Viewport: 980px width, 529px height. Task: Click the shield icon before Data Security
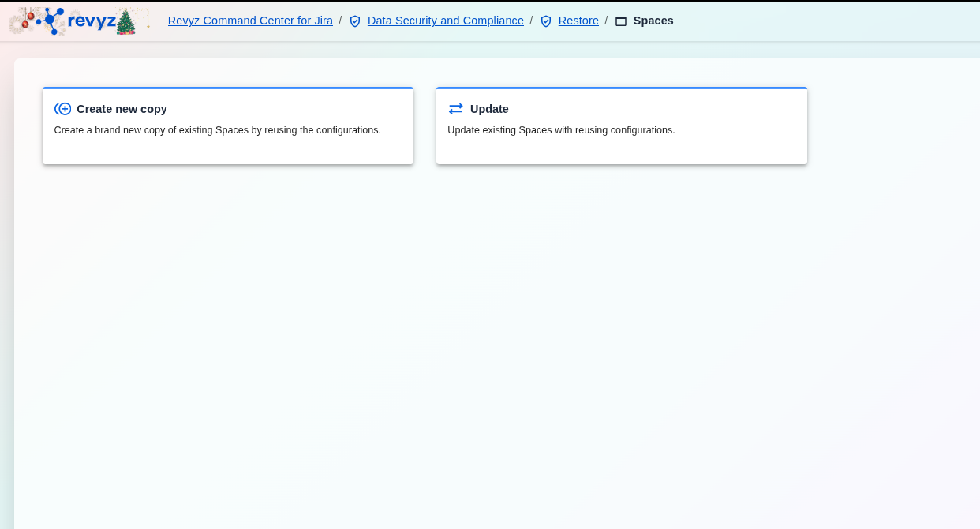(x=355, y=21)
